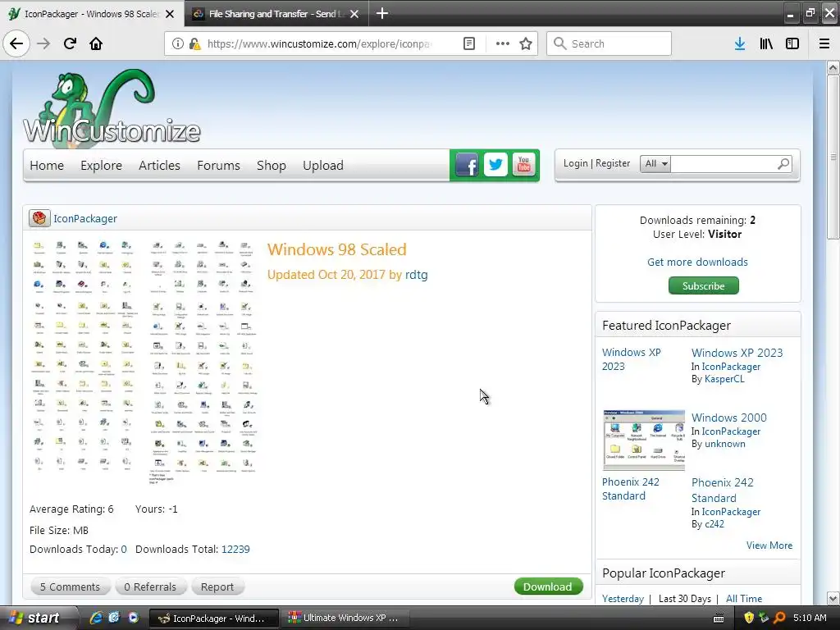Viewport: 840px width, 630px height.
Task: Click the Downloads Total 12239 link
Action: point(235,549)
